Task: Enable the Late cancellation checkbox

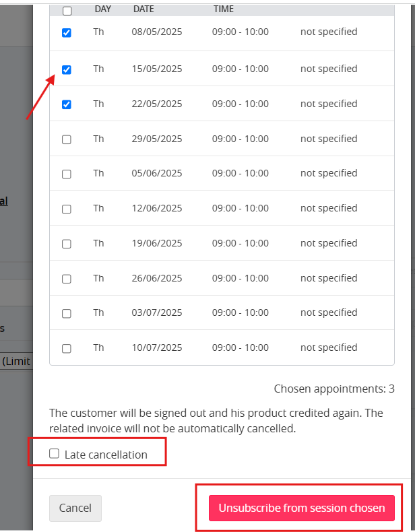Action: click(55, 453)
